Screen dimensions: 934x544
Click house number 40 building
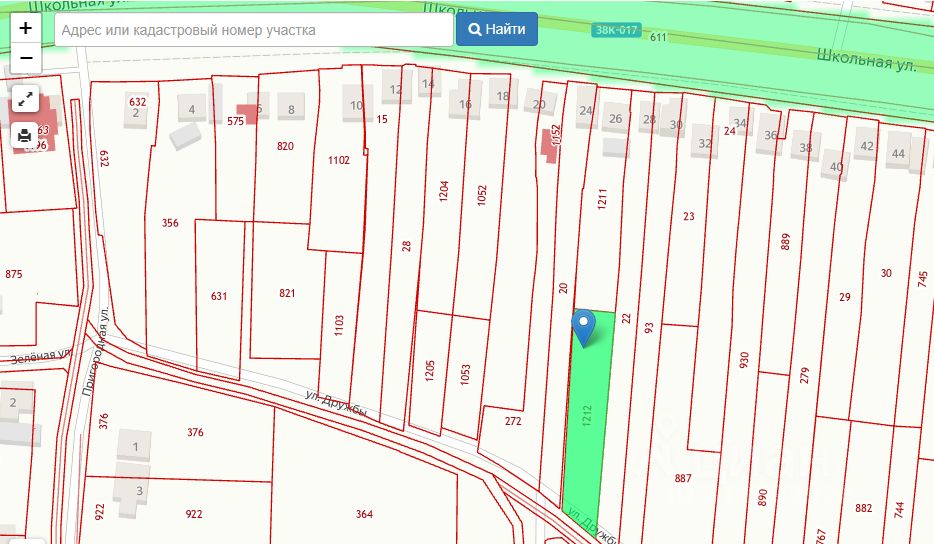tap(836, 166)
